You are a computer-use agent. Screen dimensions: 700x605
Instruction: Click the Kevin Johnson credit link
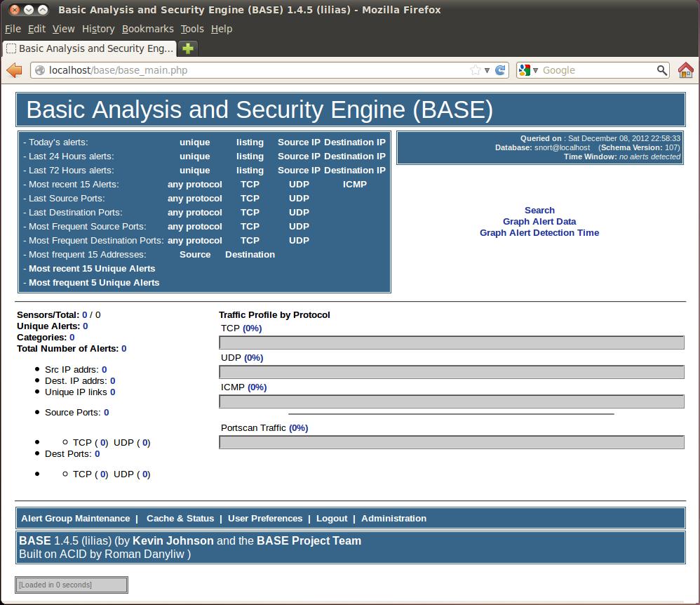pos(173,540)
